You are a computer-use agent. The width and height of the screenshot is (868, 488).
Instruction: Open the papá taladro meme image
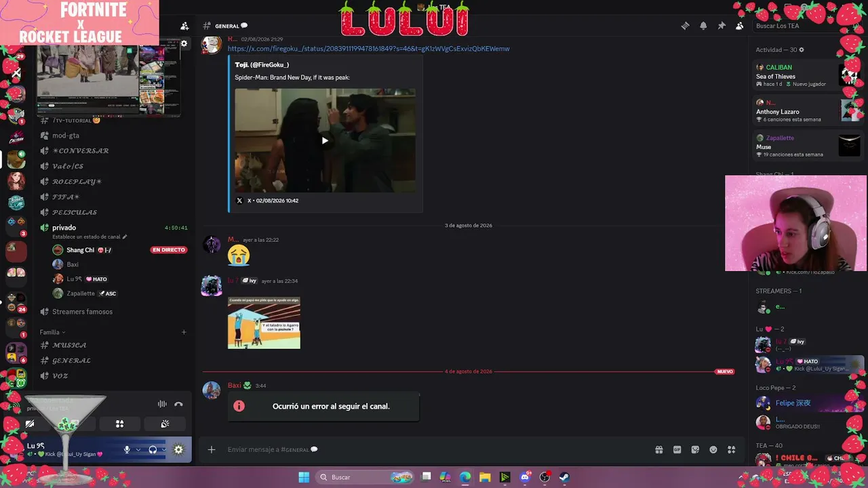pyautogui.click(x=264, y=323)
